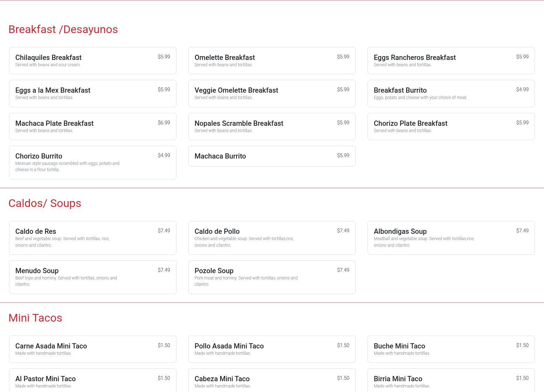Open Machaca Plate Breakfast for $6.99
Screen dimensions: 544x392
coord(92,126)
